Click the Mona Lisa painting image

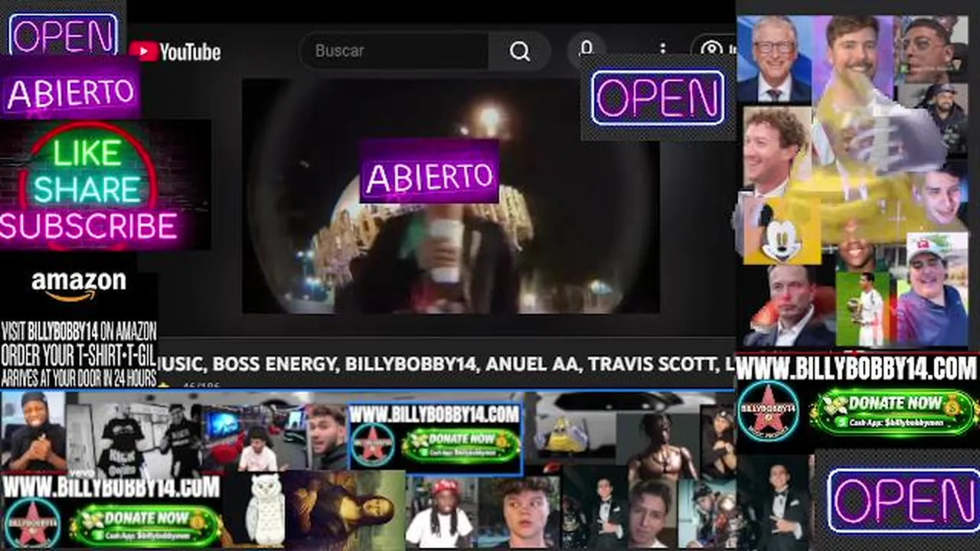[x=345, y=510]
